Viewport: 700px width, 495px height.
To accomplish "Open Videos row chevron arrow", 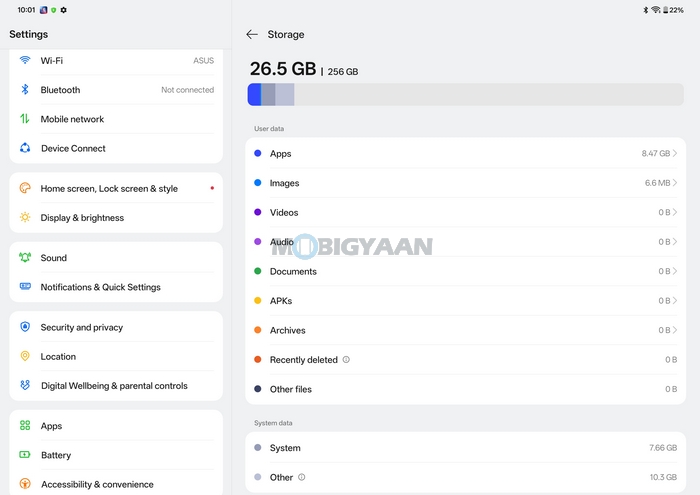I will coord(675,213).
